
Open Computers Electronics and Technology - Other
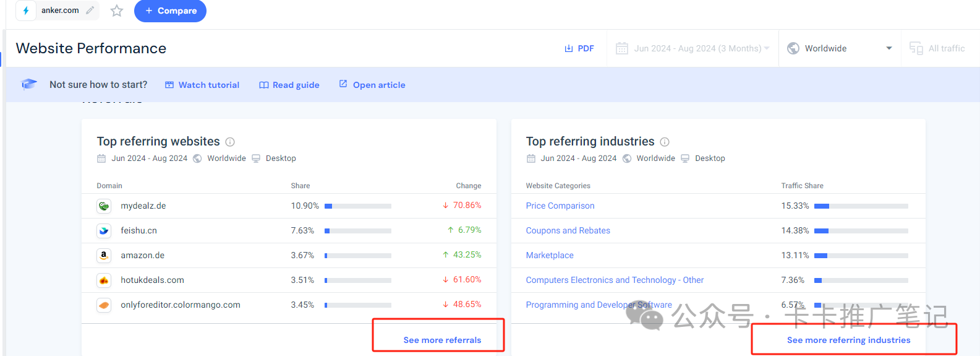click(615, 280)
